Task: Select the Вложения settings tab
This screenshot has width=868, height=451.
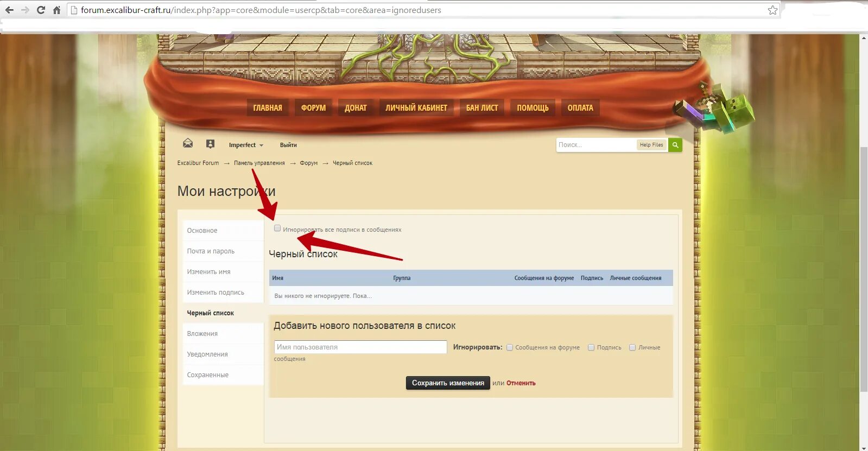Action: pyautogui.click(x=223, y=334)
